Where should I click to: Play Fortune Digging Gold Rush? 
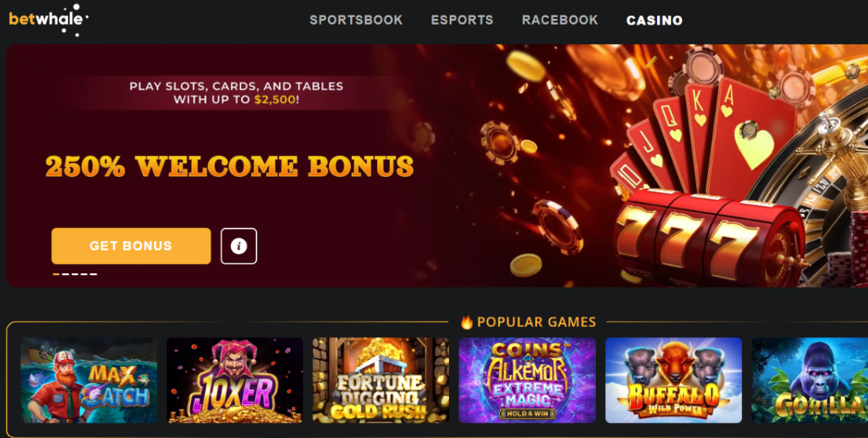381,381
